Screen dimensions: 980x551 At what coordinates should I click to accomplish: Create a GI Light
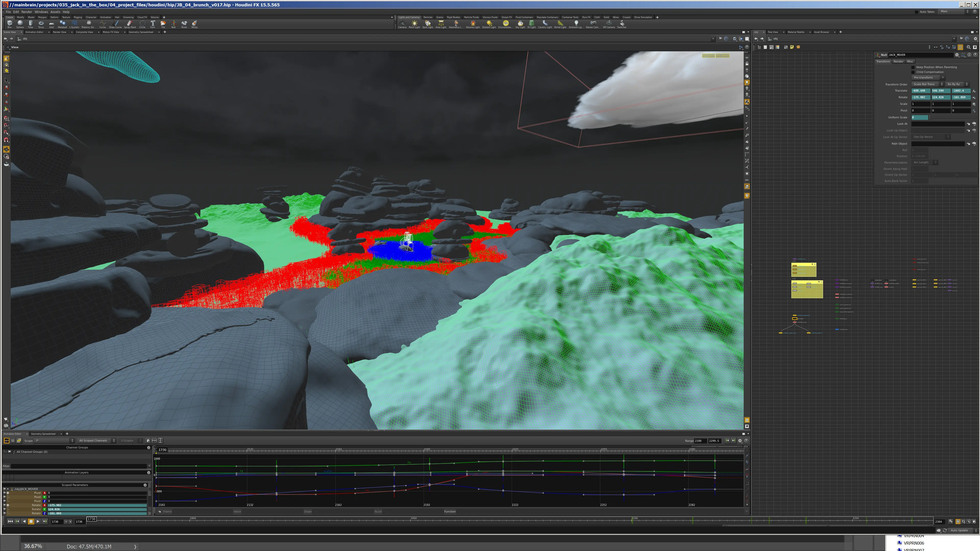pyautogui.click(x=531, y=24)
